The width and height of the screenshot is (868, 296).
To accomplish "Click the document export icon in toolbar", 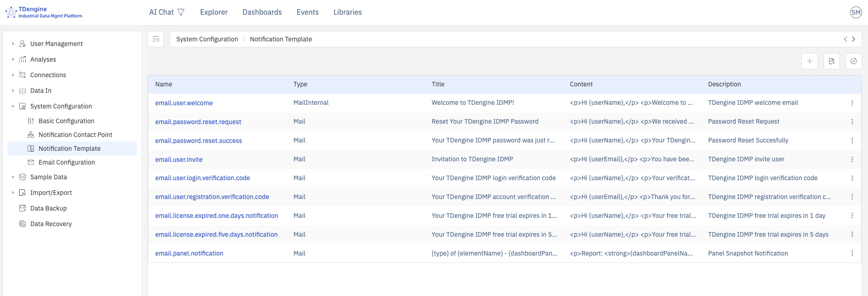I will coord(831,61).
